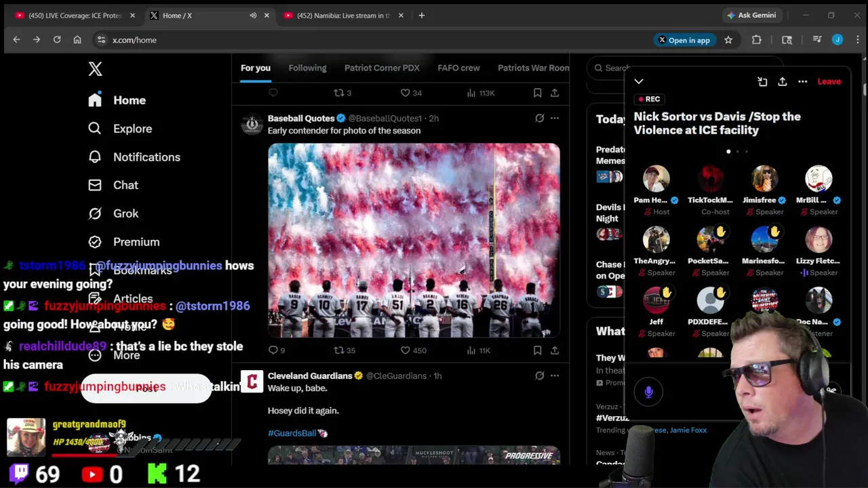Open more options on Cleveland Guardians post
The width and height of the screenshot is (868, 488).
click(x=555, y=375)
